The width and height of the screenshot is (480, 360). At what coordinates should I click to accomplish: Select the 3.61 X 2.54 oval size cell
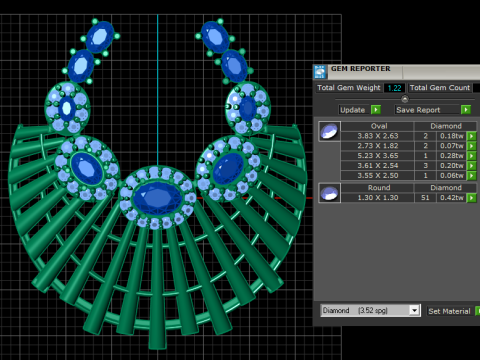click(377, 166)
